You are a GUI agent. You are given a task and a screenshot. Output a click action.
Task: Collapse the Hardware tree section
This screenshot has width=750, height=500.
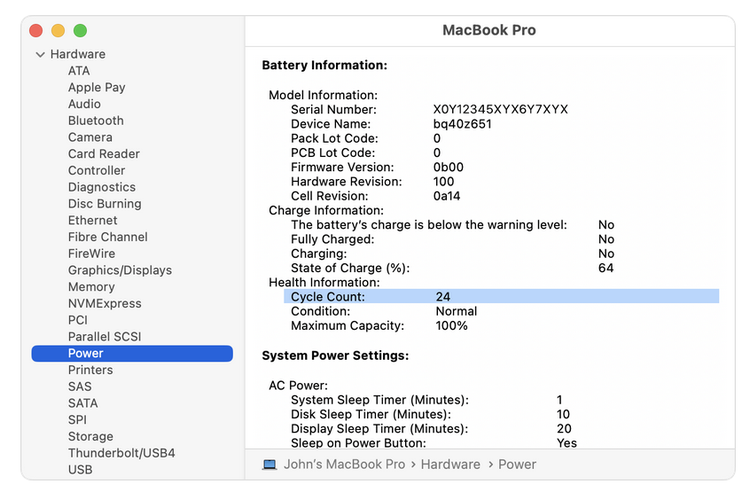40,55
